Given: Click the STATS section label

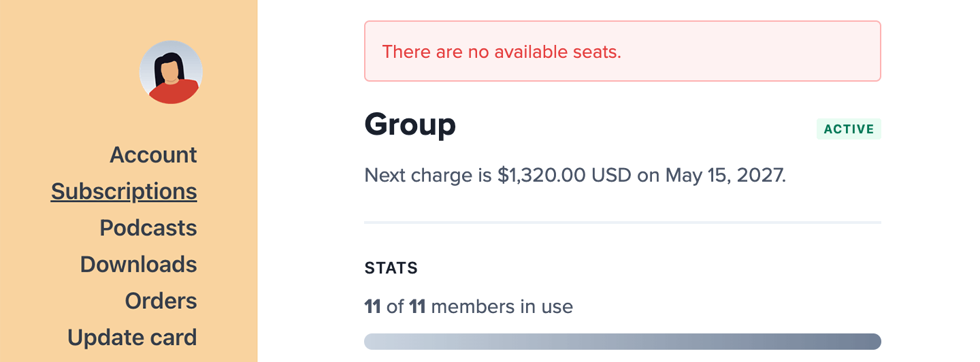Looking at the screenshot, I should [391, 268].
